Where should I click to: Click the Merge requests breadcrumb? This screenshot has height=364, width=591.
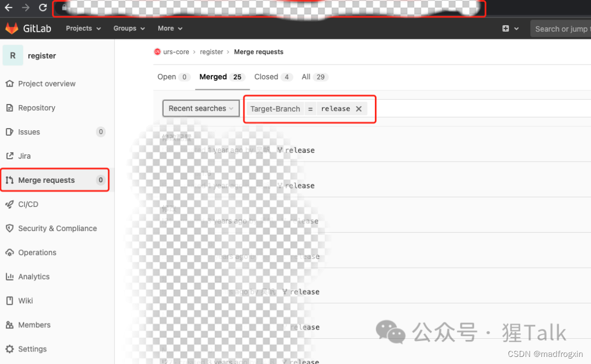tap(258, 51)
